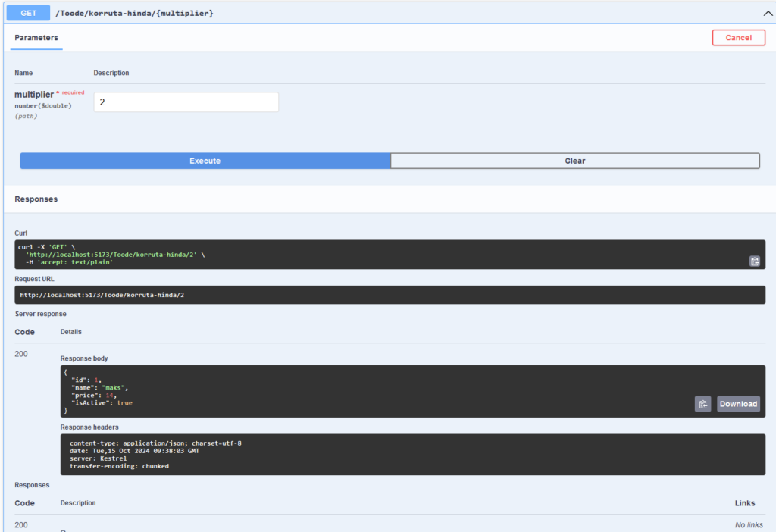The width and height of the screenshot is (776, 532).
Task: Copy the curl command to clipboard
Action: coord(754,261)
